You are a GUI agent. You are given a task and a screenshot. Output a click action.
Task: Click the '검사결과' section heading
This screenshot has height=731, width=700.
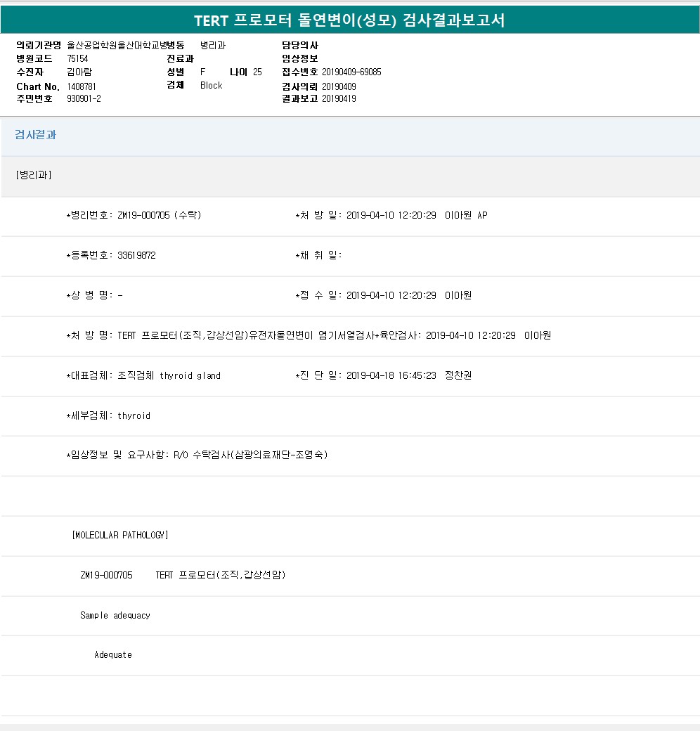point(35,135)
